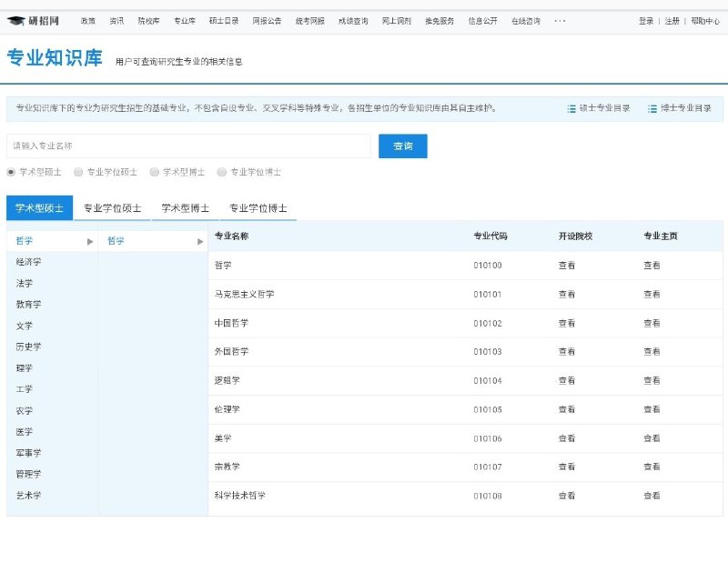View 开设院校 for 逻辑学
This screenshot has width=728, height=573.
click(x=567, y=381)
